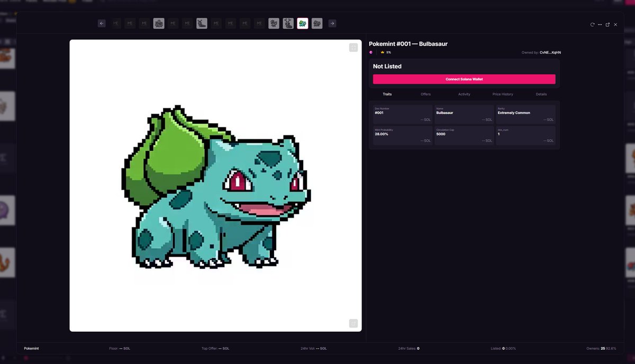Click the pink collection badge under the title

click(x=371, y=52)
